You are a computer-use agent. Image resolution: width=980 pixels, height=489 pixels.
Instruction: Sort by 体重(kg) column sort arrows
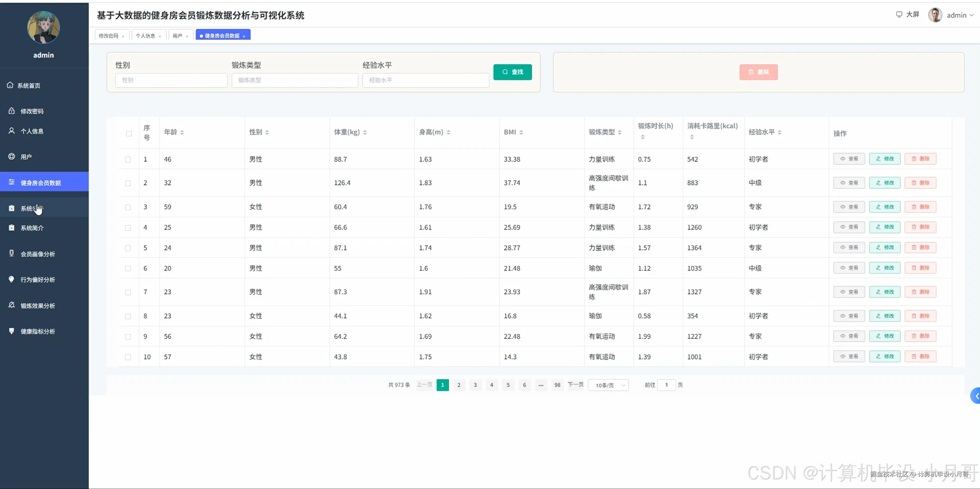(365, 132)
